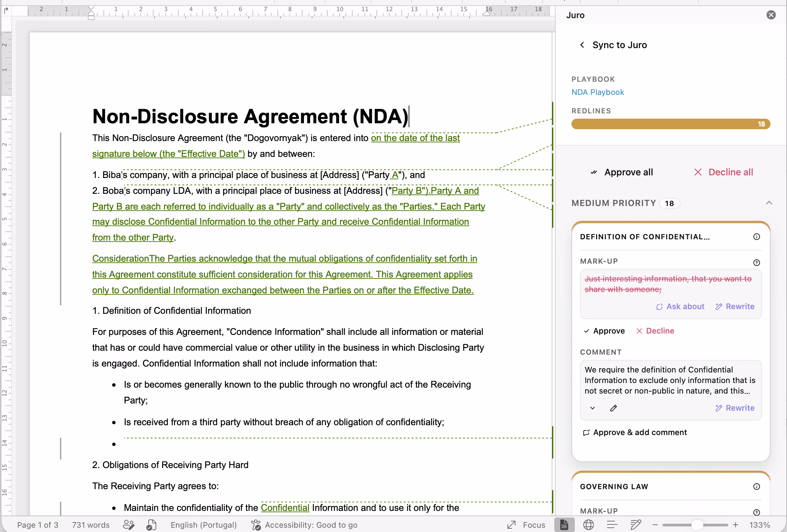Click inserted text "signature below (the "Effective Date")"

point(168,154)
